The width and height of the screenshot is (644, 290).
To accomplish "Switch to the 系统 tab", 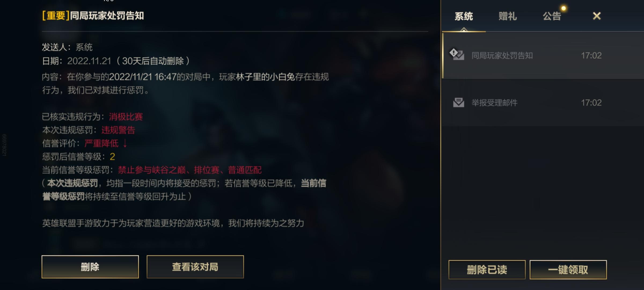I will click(464, 16).
